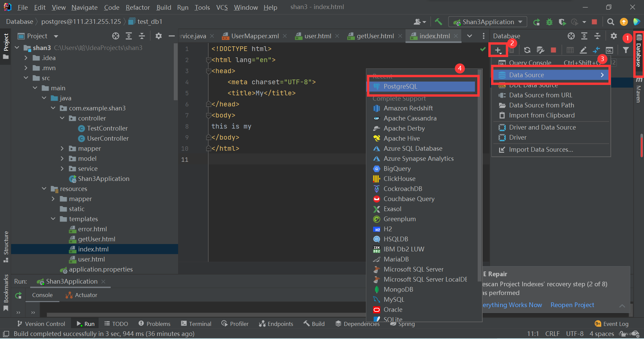The width and height of the screenshot is (644, 339).
Task: Select UserController in project tree
Action: click(108, 138)
